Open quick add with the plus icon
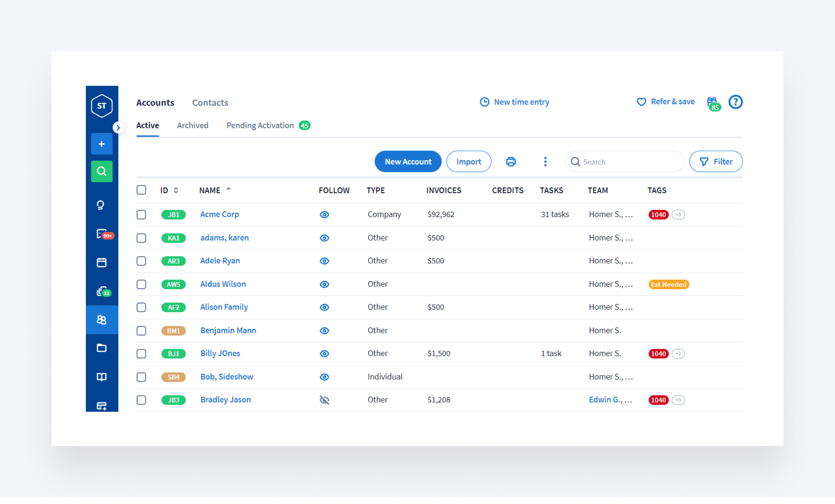The height and width of the screenshot is (504, 835). click(x=102, y=144)
